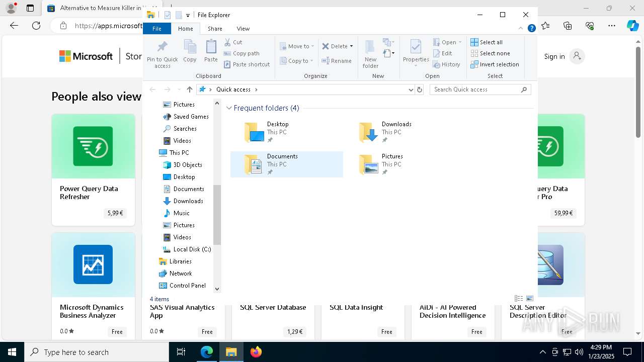Create a New folder
The width and height of the screenshot is (644, 362).
[370, 54]
